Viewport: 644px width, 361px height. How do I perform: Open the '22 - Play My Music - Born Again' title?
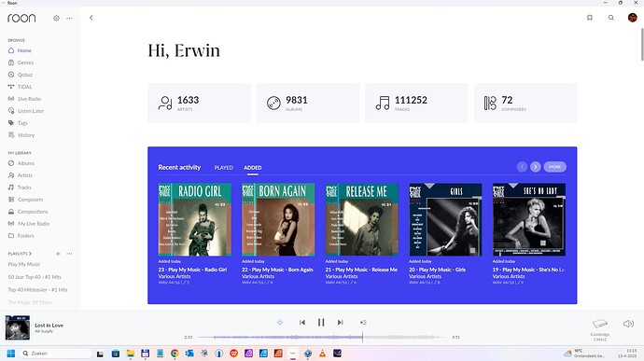coord(277,270)
